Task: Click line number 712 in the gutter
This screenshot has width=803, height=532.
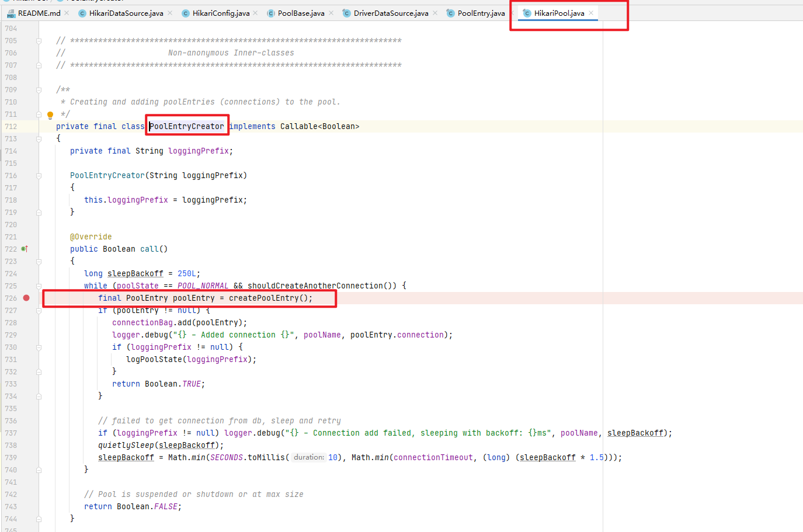Action: click(11, 127)
